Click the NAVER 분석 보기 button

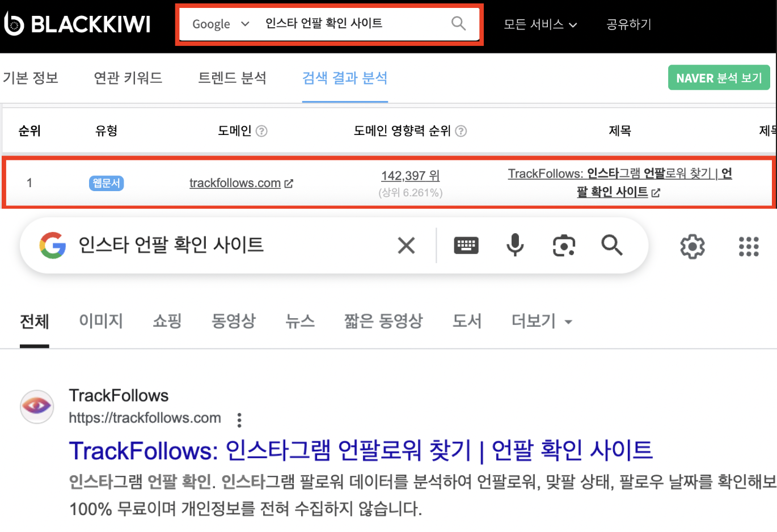719,78
